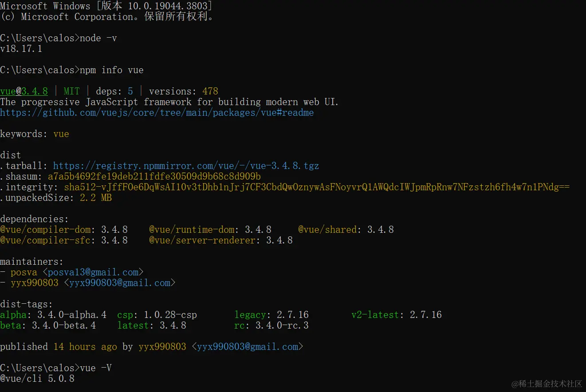Click the unpackedSize value 2.2 MB

pyautogui.click(x=96, y=198)
